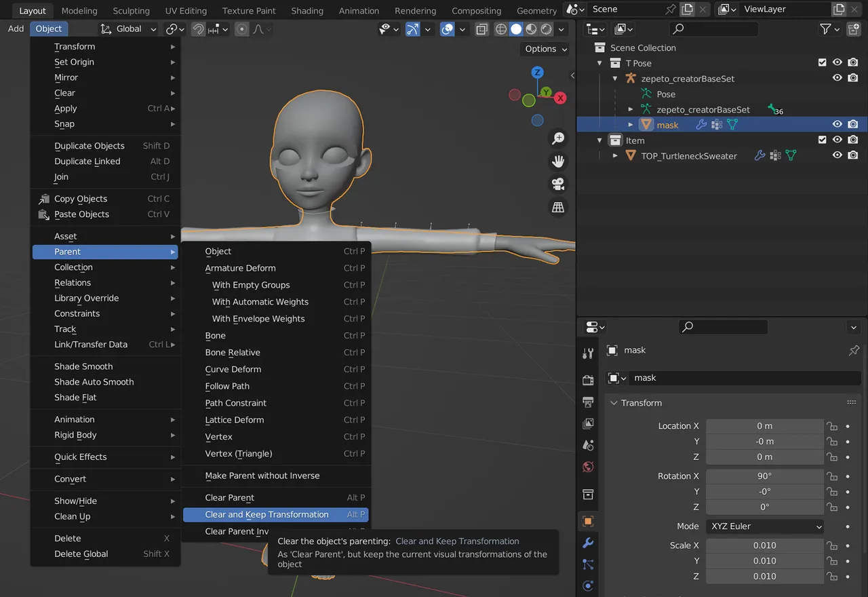Switch to the Shading workspace tab

307,10
